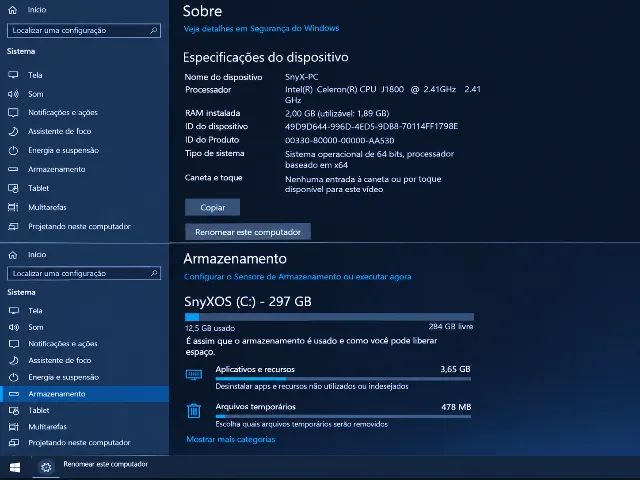Focus Localizar uma configuração field in Sobre window
The height and width of the screenshot is (480, 640).
coord(84,30)
